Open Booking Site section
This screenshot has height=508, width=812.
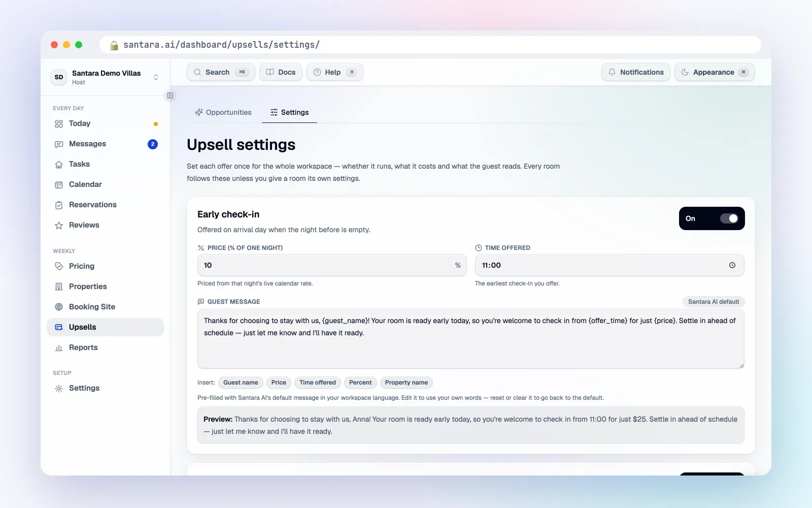point(106,307)
